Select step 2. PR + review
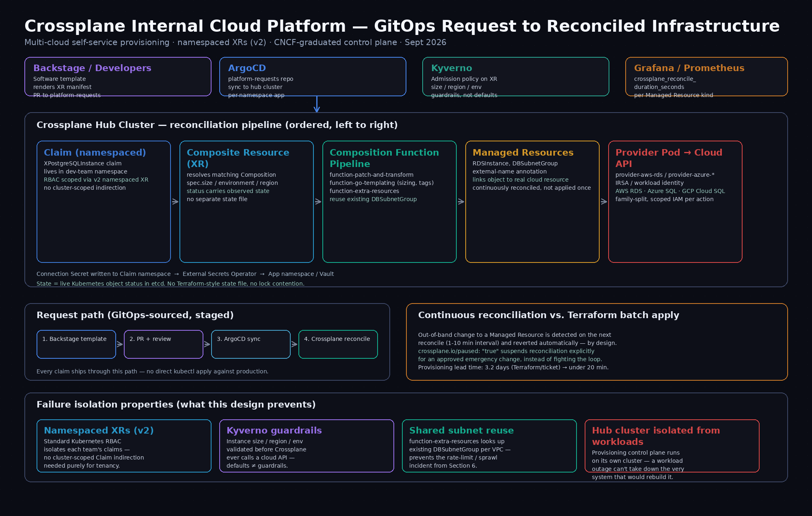 click(x=164, y=345)
